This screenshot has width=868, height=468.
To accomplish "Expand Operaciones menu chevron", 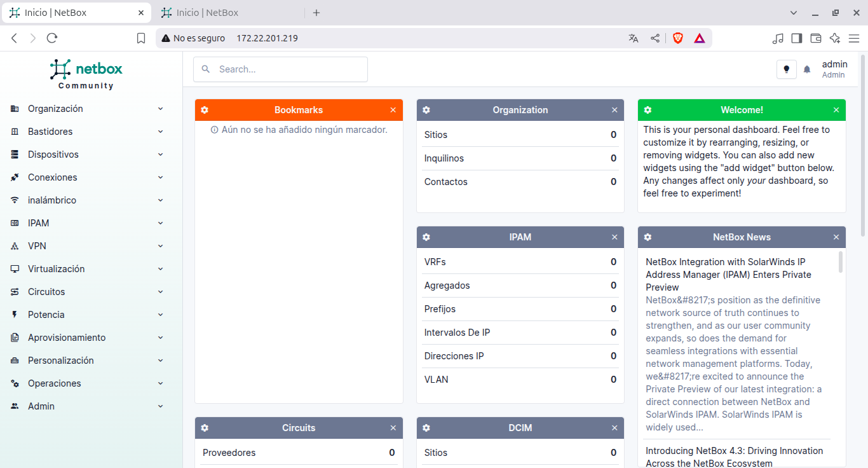I will click(161, 383).
